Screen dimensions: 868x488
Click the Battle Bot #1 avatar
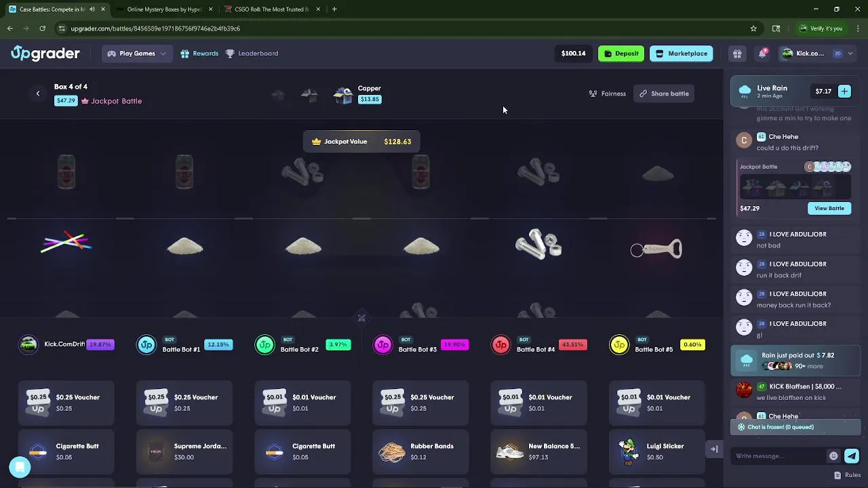pyautogui.click(x=146, y=344)
